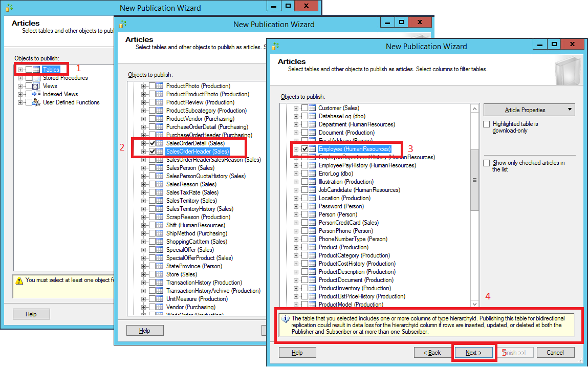Open the Article Properties dropdown
The width and height of the screenshot is (588, 367).
529,110
